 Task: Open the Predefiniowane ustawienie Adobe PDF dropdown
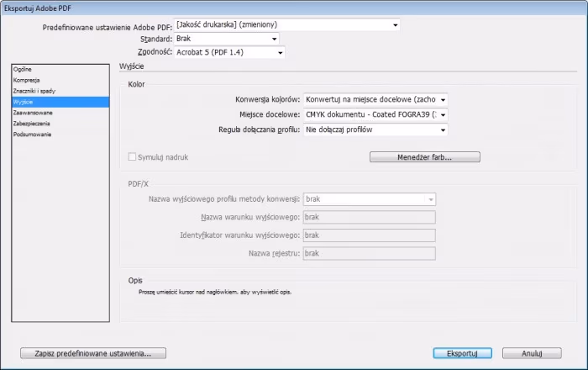[x=287, y=24]
